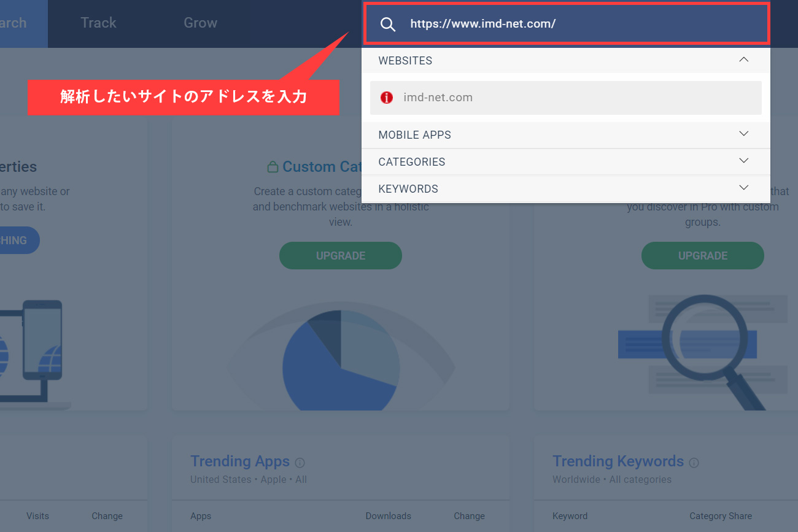This screenshot has width=798, height=532.
Task: Click the search field with imd-net URL
Action: [567, 24]
